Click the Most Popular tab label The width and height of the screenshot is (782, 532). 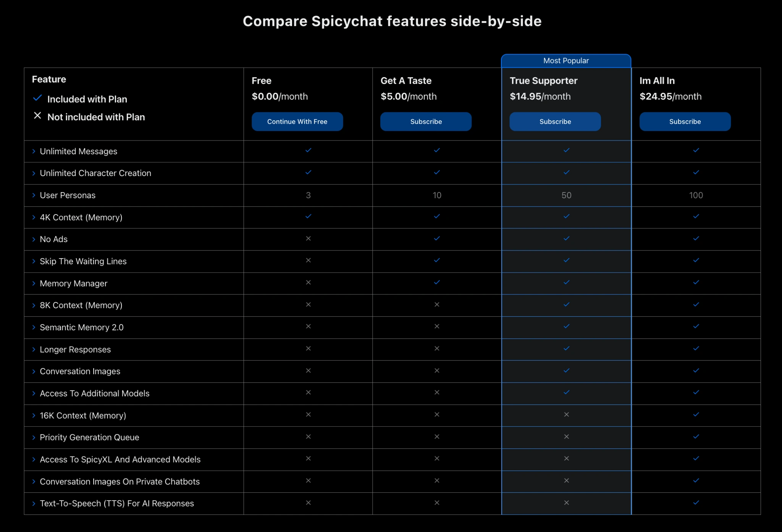click(566, 61)
